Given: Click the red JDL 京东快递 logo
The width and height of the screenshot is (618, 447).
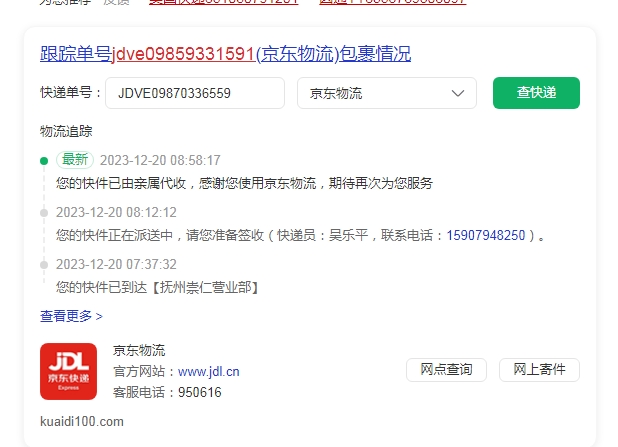Looking at the screenshot, I should [x=69, y=371].
